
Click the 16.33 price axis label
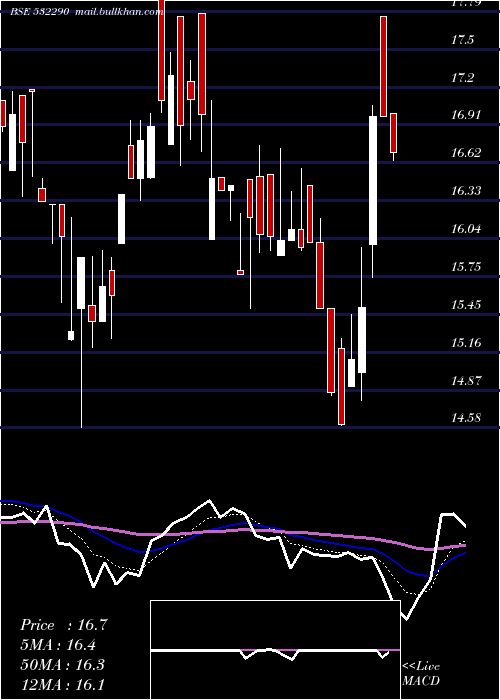(x=466, y=191)
